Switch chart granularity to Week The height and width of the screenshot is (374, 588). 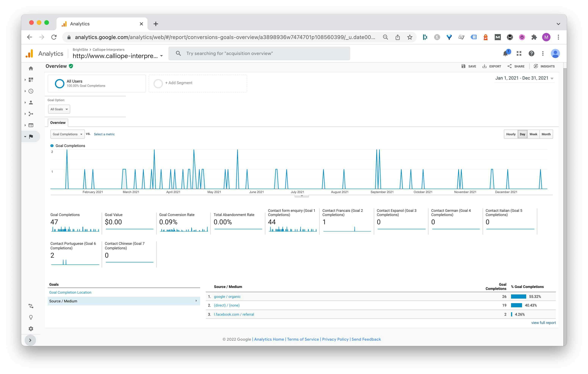tap(533, 134)
